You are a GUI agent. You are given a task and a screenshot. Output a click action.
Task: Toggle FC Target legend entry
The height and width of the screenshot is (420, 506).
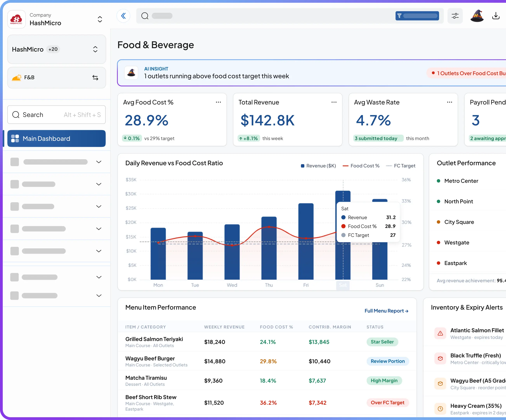point(400,166)
